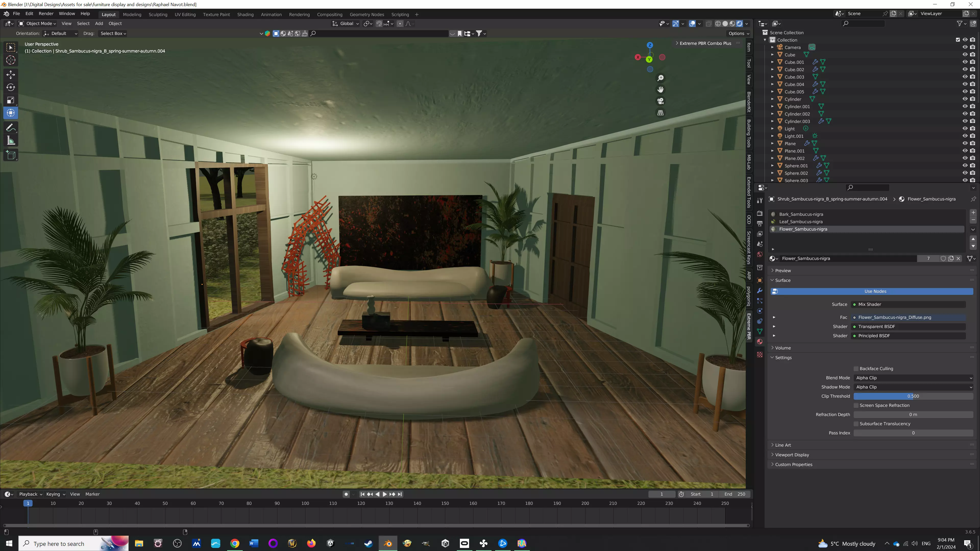Select the Move tool in toolbar

11,74
